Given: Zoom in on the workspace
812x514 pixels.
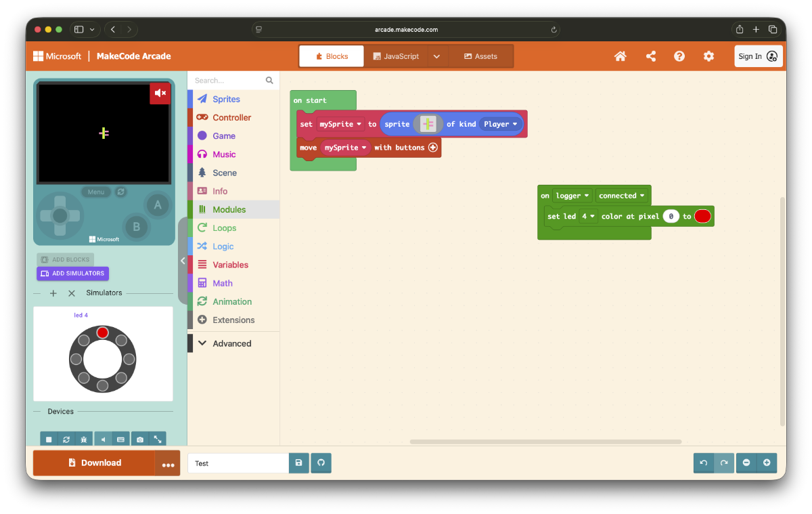Looking at the screenshot, I should pos(767,463).
